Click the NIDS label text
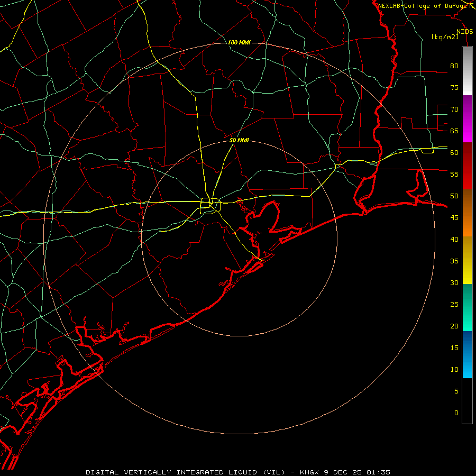 (x=464, y=32)
